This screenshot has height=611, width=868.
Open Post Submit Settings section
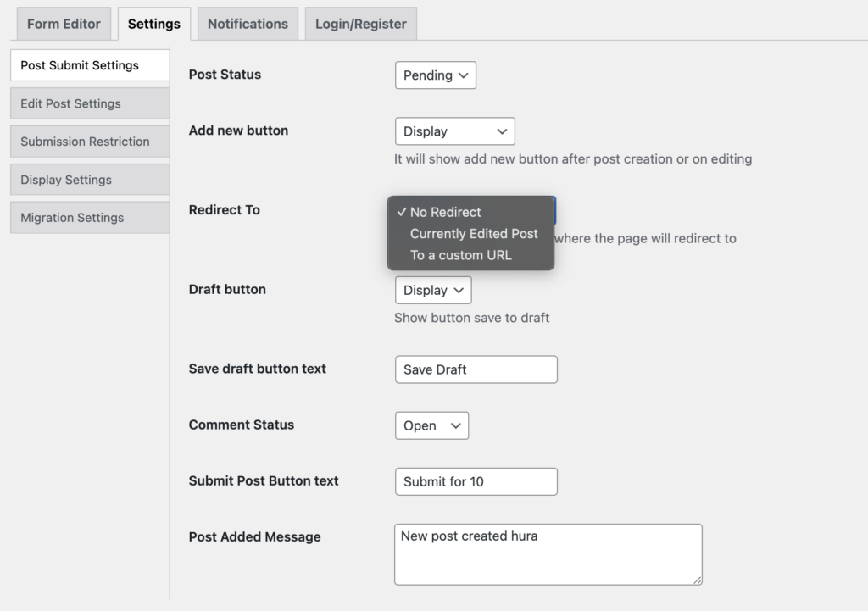(89, 65)
